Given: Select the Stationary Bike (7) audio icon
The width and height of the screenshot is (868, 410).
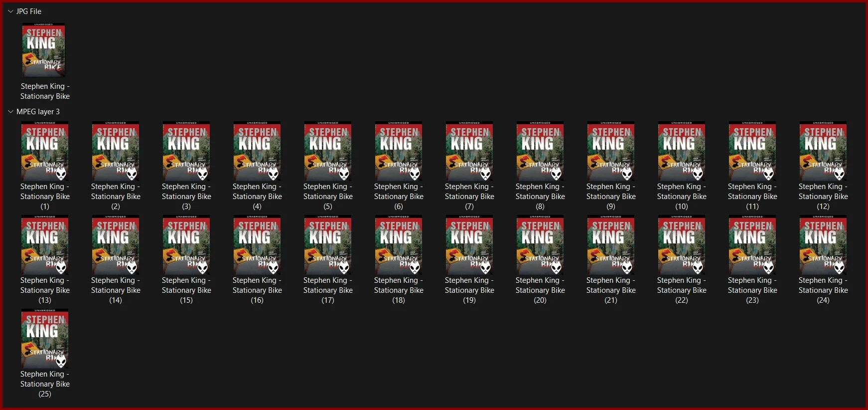Looking at the screenshot, I should click(469, 151).
